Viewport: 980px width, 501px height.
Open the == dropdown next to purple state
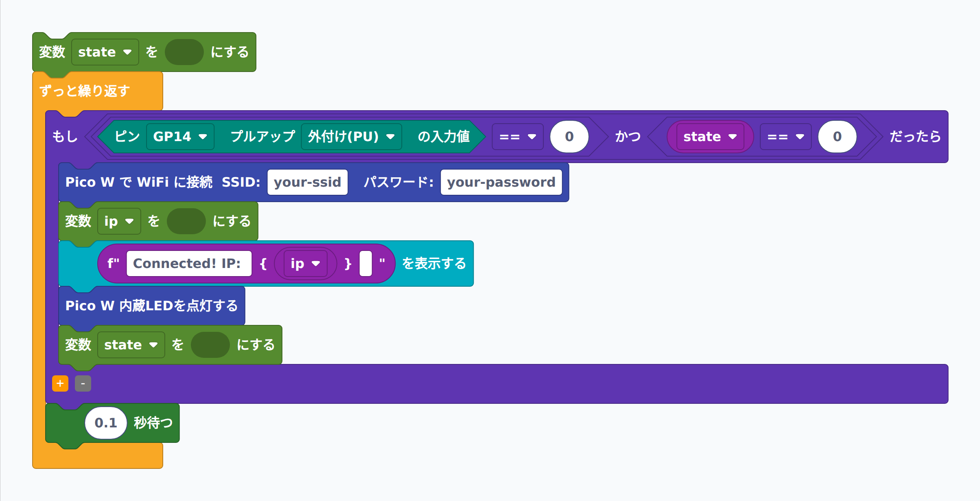coord(786,137)
